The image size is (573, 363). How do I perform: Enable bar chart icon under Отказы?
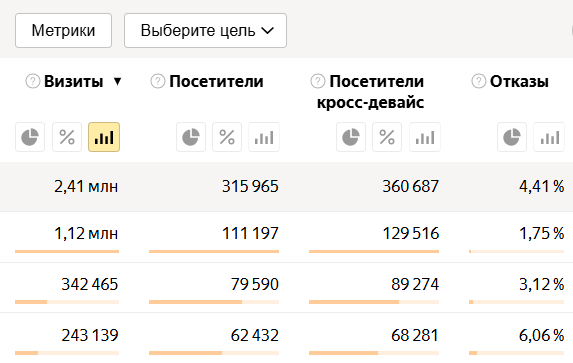click(549, 137)
